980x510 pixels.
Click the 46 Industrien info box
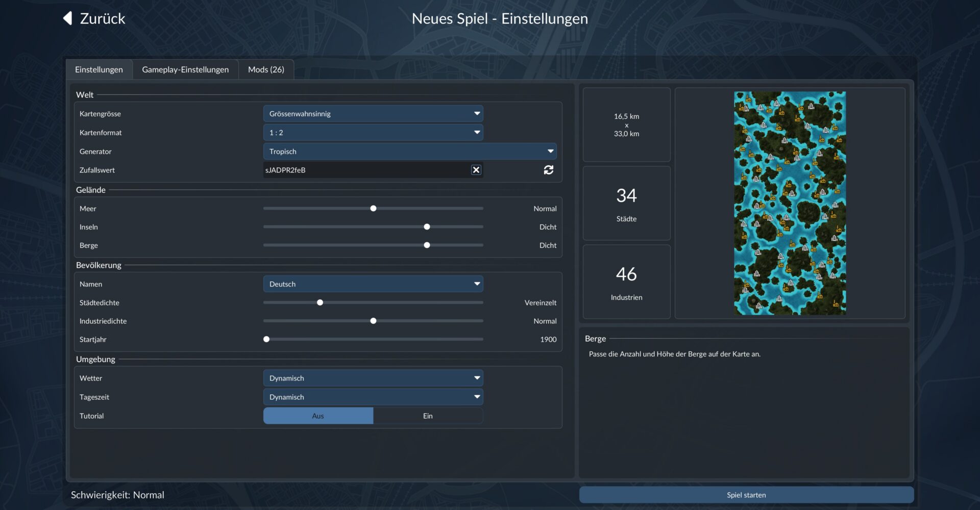pyautogui.click(x=627, y=282)
